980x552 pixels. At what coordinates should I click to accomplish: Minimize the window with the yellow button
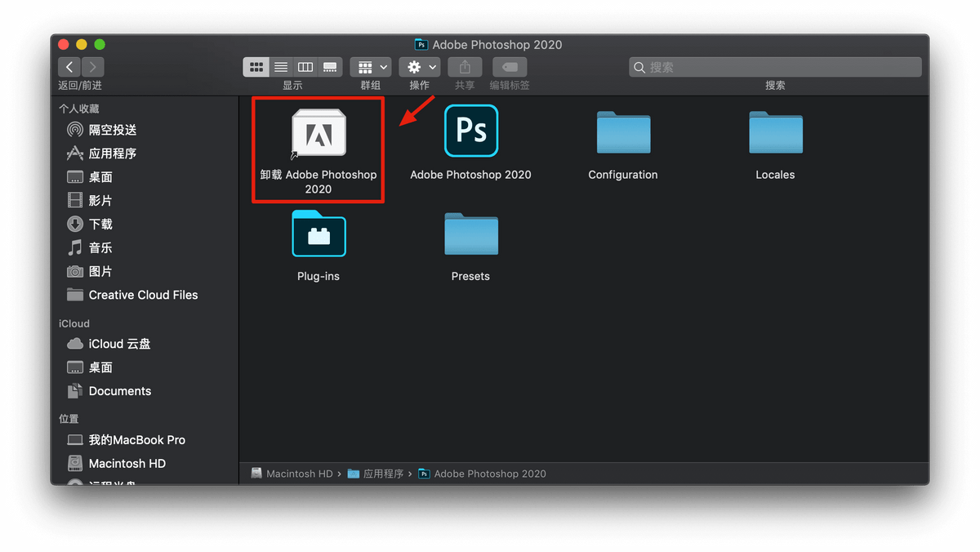coord(82,44)
